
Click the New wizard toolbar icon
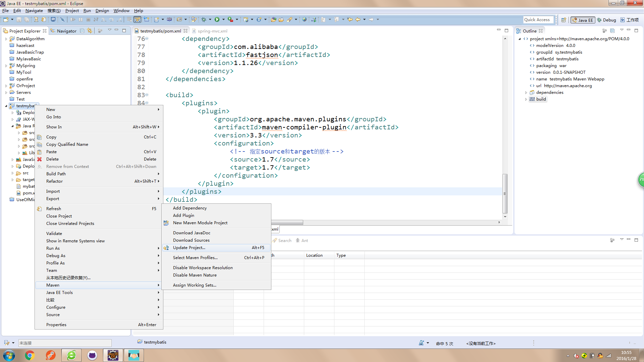coord(6,19)
